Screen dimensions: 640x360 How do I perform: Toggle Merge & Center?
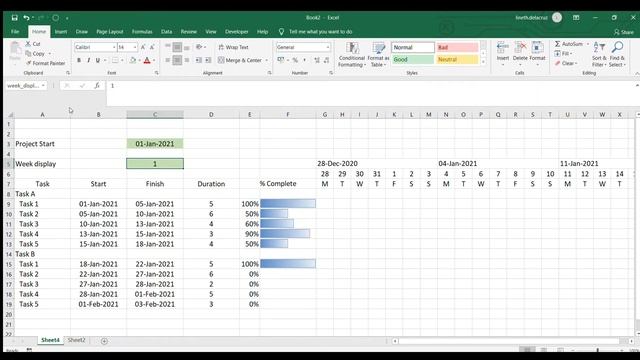tap(240, 60)
